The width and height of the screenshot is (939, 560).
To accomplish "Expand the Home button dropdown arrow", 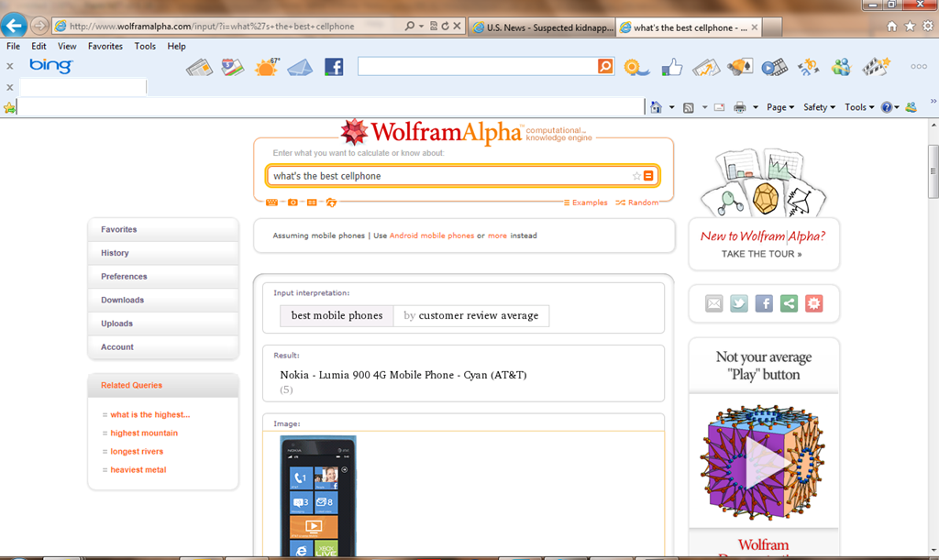I will (671, 108).
